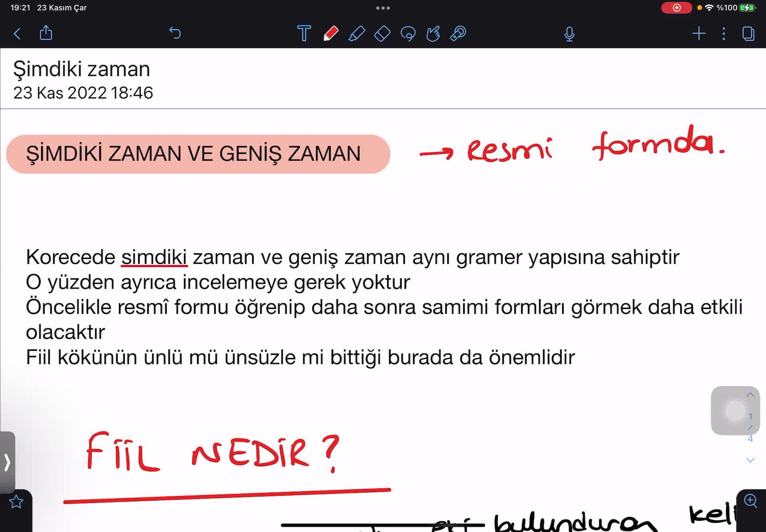The width and height of the screenshot is (766, 532).
Task: Go to previous page with up chevron
Action: (x=750, y=394)
